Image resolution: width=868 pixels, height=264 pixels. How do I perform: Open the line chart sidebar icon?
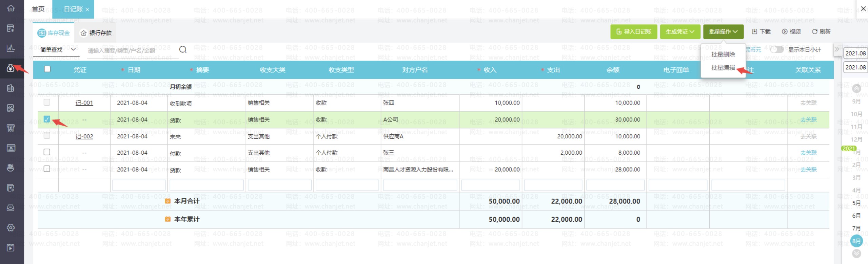pyautogui.click(x=11, y=48)
